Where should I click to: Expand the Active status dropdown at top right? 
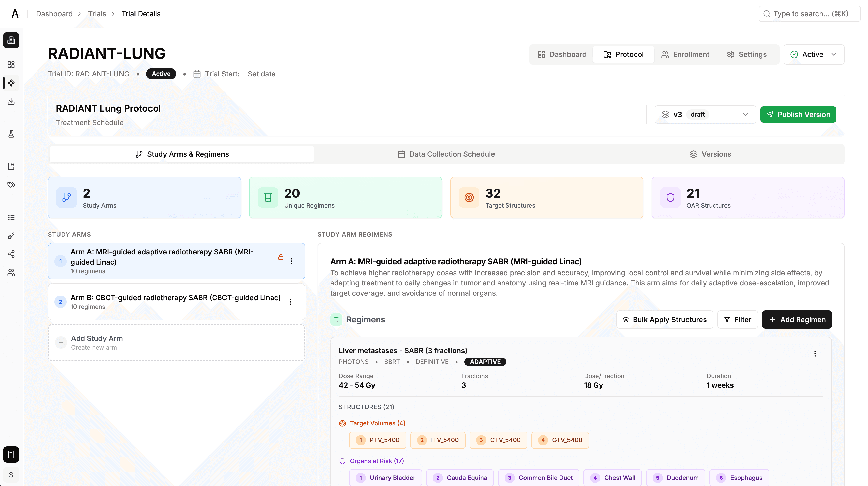pos(814,54)
